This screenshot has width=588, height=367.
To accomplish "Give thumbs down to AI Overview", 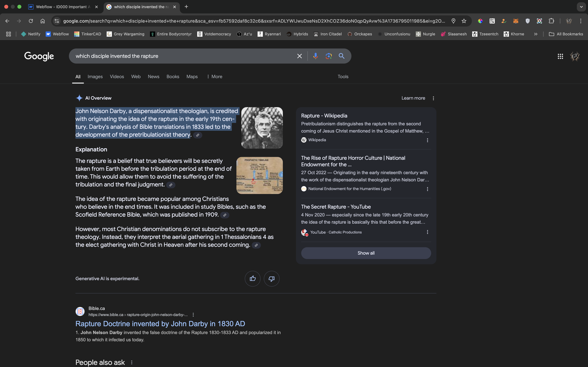I will click(x=271, y=278).
